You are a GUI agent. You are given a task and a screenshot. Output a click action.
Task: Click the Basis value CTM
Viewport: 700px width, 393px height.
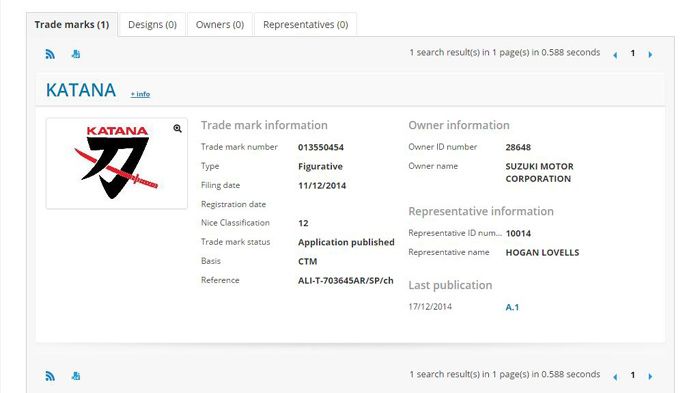click(x=307, y=261)
